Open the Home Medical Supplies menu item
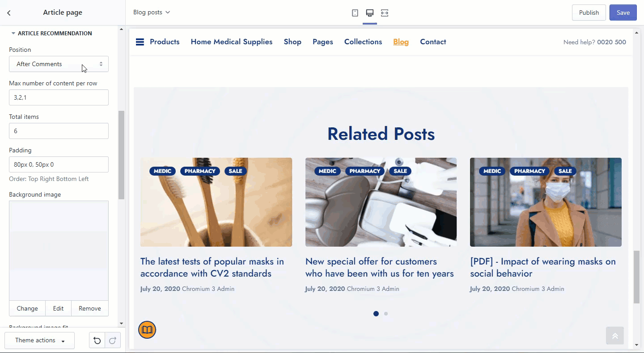This screenshot has width=644, height=353. [x=232, y=42]
